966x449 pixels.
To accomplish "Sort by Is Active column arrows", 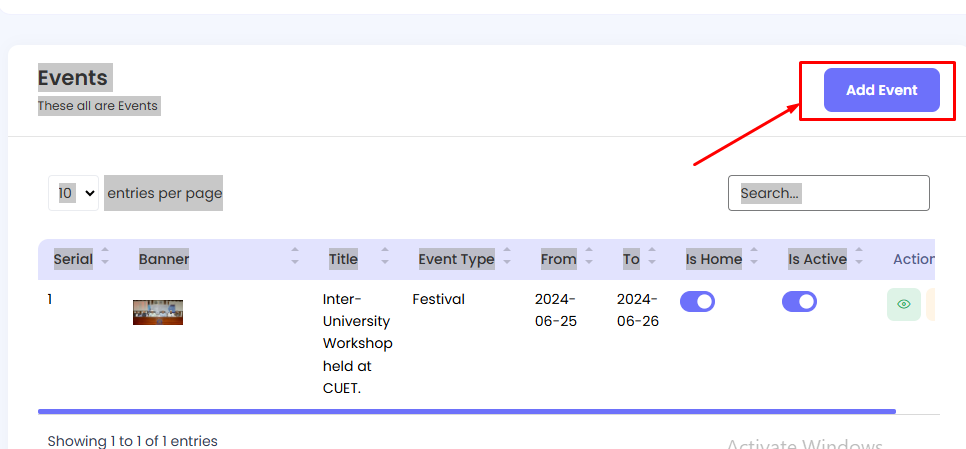I will point(859,259).
